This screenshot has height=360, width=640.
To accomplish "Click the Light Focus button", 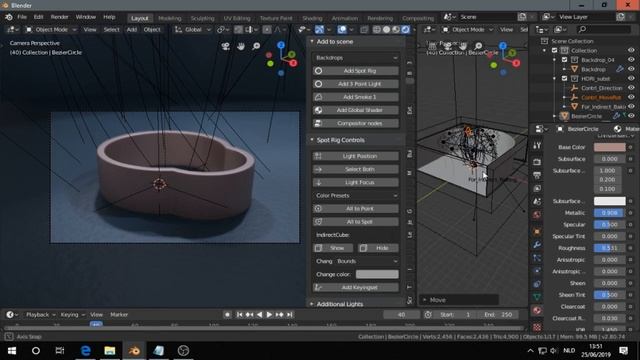I will (356, 182).
